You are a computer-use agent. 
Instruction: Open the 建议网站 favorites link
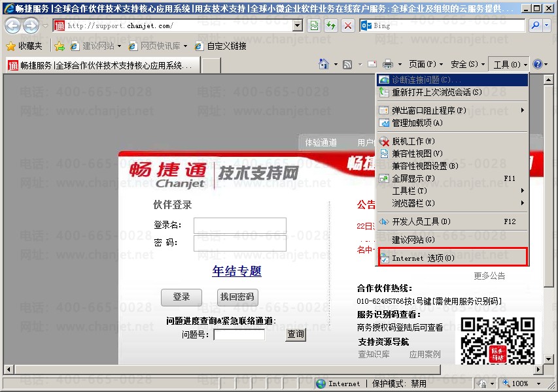click(x=95, y=46)
